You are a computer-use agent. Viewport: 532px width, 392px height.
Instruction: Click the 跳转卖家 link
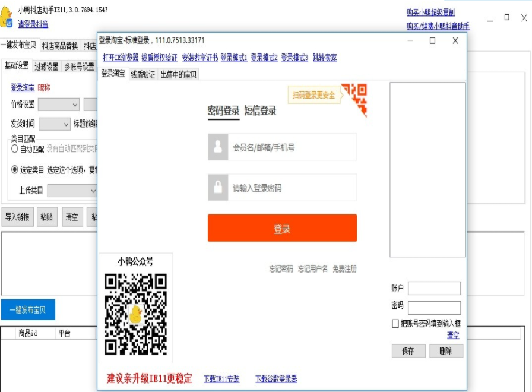click(325, 58)
